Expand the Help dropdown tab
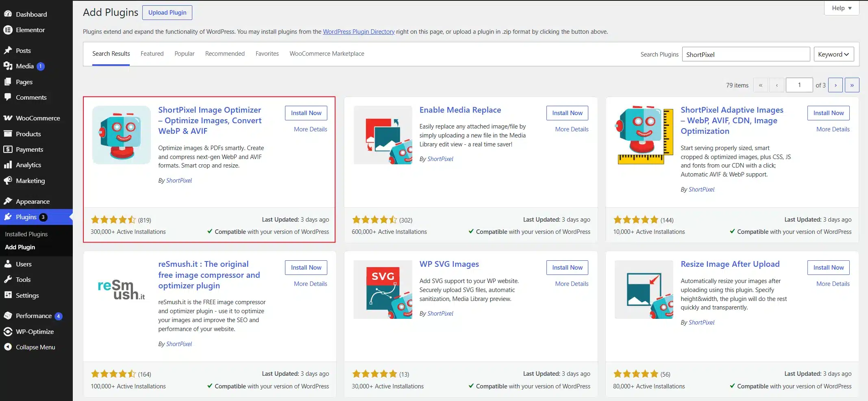Viewport: 868px width, 401px height. pos(842,8)
